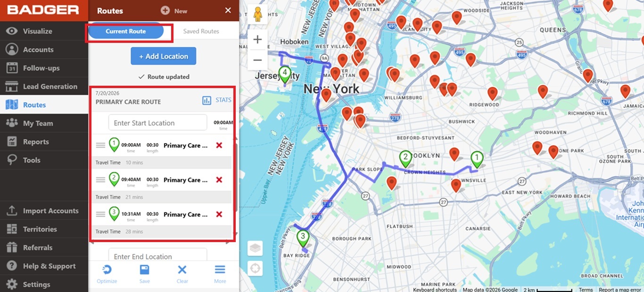Open map layers control
Screen dimensions: 644x292
tap(255, 248)
